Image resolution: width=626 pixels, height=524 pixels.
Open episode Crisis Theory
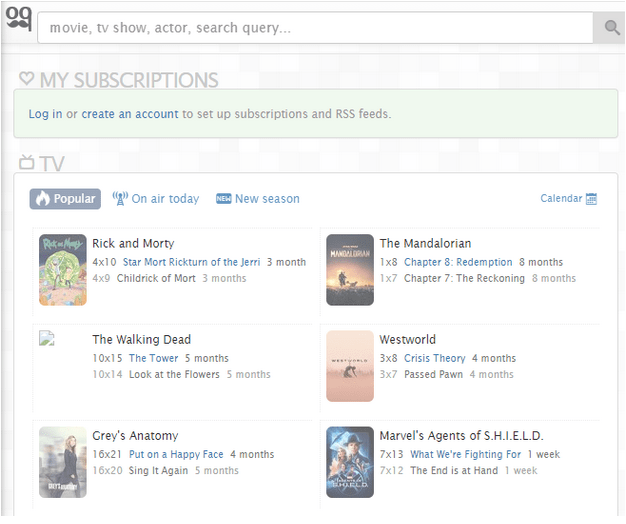(x=435, y=358)
